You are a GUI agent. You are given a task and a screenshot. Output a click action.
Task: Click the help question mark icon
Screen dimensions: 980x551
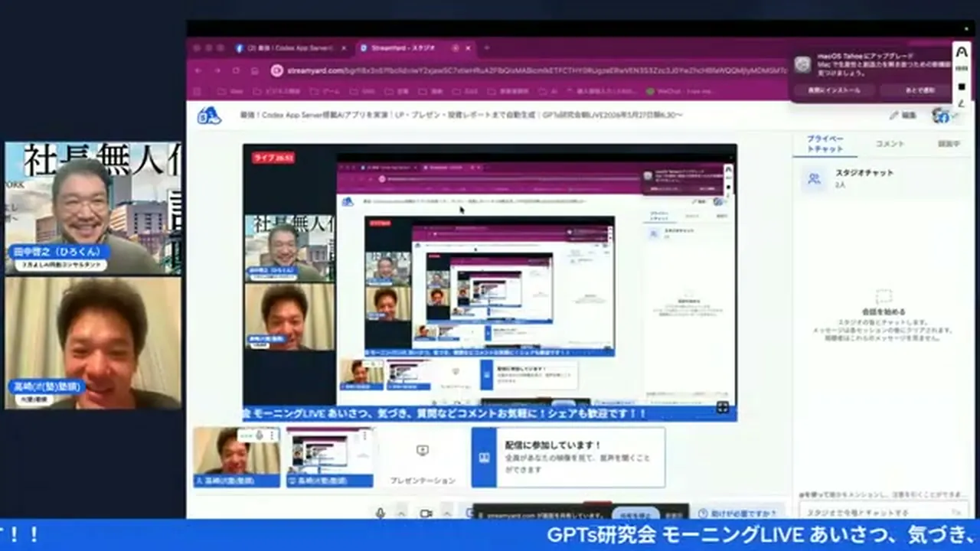coord(703,514)
